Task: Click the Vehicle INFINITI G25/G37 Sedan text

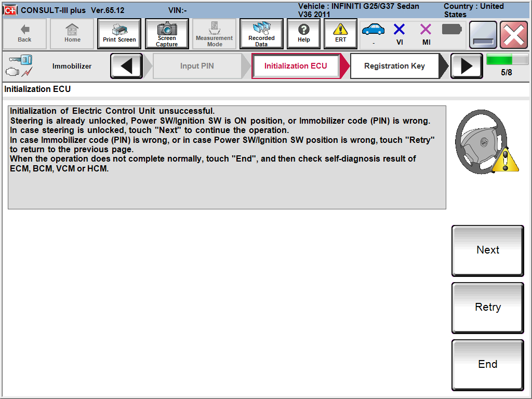Action: pyautogui.click(x=358, y=10)
